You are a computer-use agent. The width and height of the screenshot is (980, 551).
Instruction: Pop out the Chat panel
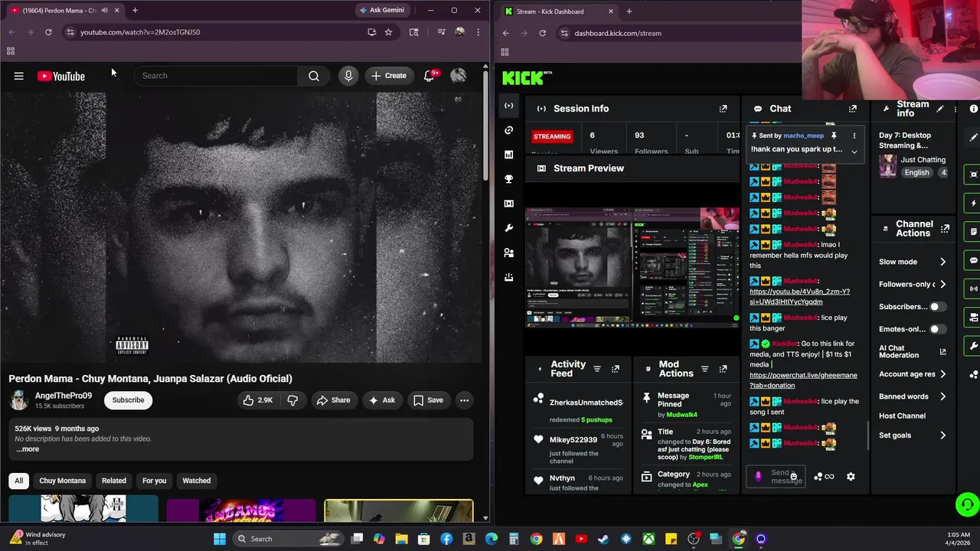tap(852, 109)
